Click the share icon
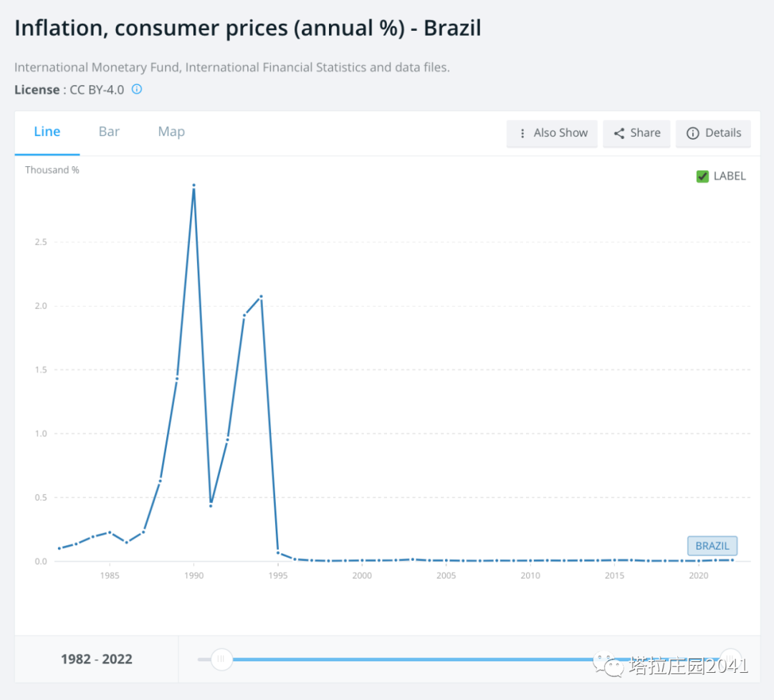 (619, 133)
